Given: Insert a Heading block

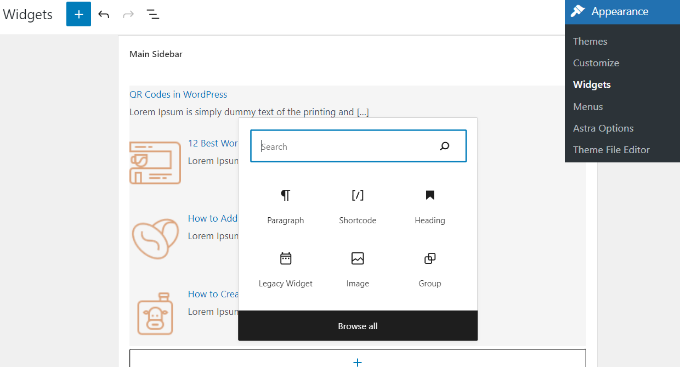Looking at the screenshot, I should coord(430,206).
